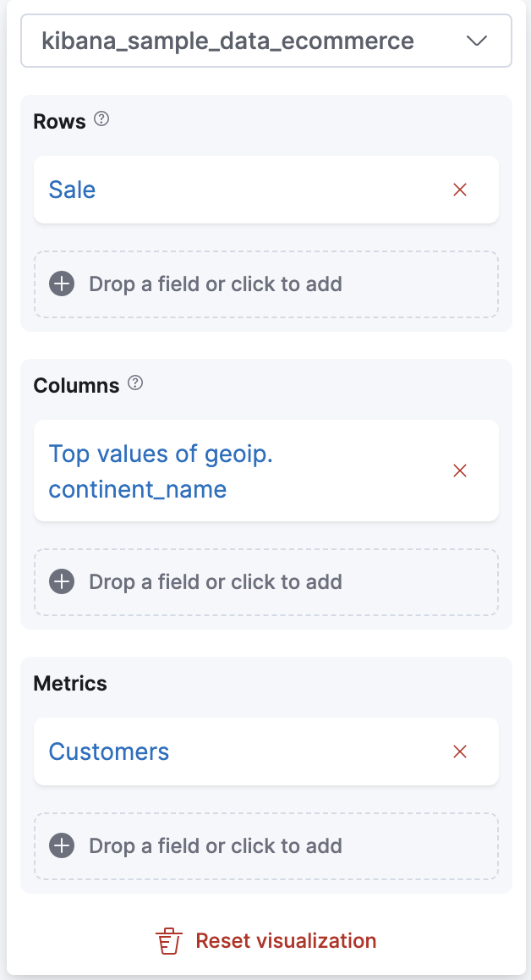Viewport: 531px width, 980px height.
Task: Click the trash icon beside Reset visualization
Action: click(169, 941)
